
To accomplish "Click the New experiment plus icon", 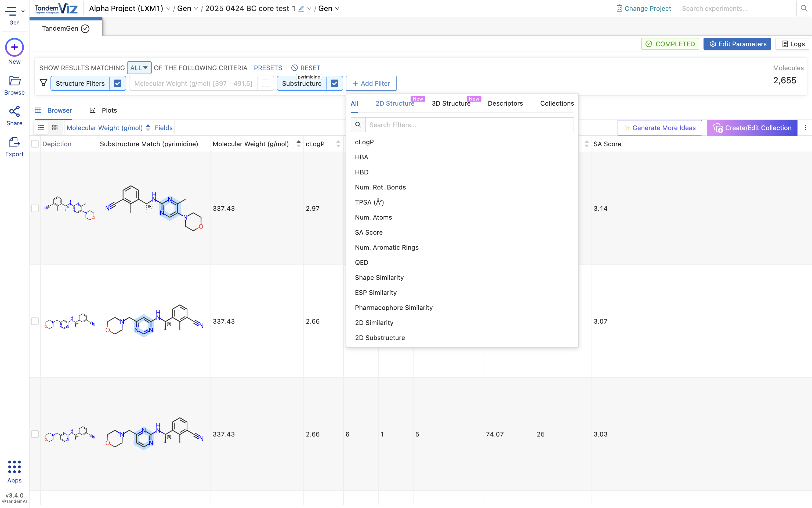I will (x=15, y=47).
